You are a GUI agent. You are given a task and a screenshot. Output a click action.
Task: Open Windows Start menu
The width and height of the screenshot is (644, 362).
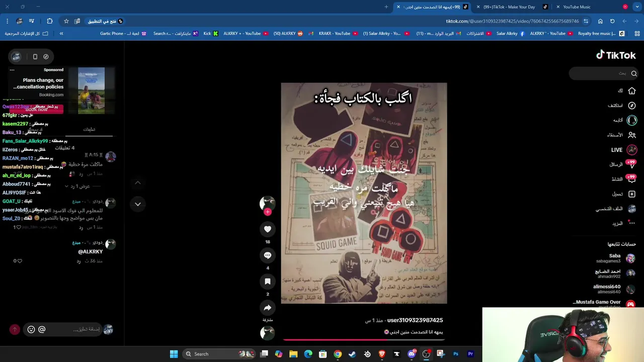coord(174,354)
